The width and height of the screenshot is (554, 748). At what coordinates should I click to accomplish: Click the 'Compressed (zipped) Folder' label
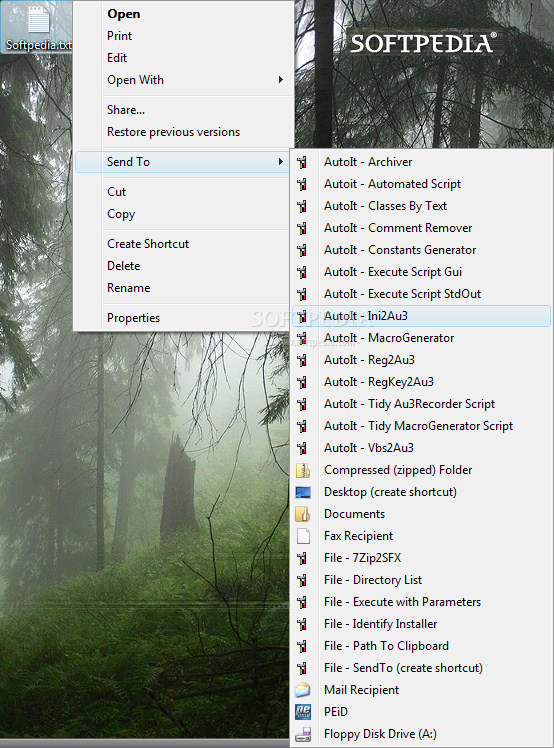click(398, 470)
